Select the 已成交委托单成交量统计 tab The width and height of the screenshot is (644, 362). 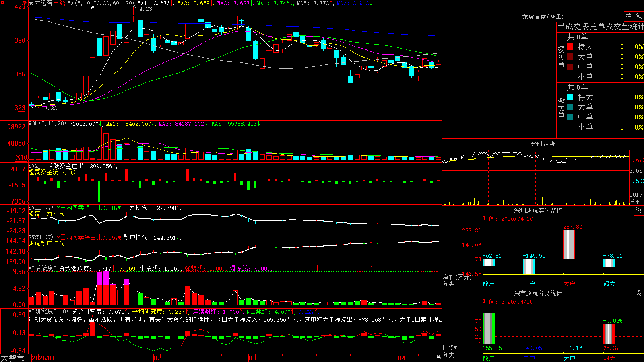pos(601,27)
